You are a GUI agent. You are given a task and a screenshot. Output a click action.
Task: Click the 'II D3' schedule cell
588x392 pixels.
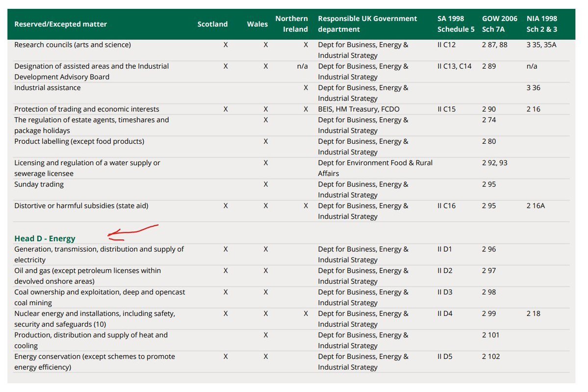[x=445, y=292]
